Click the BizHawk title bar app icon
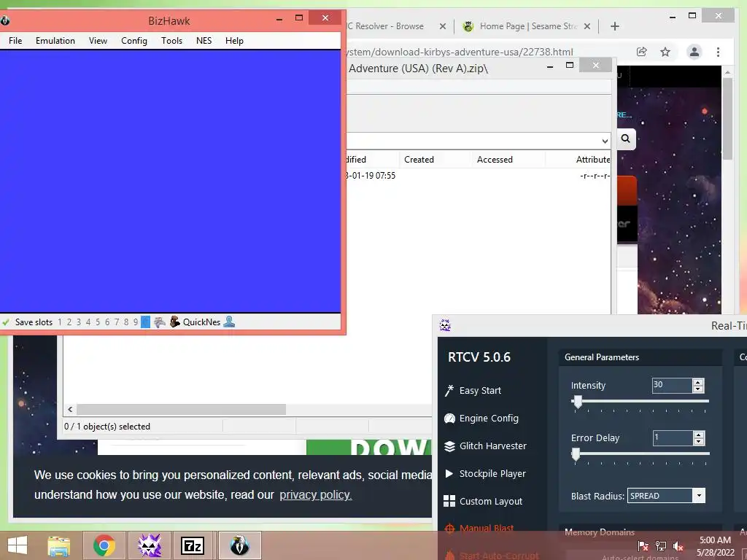The width and height of the screenshot is (747, 560). 5,20
